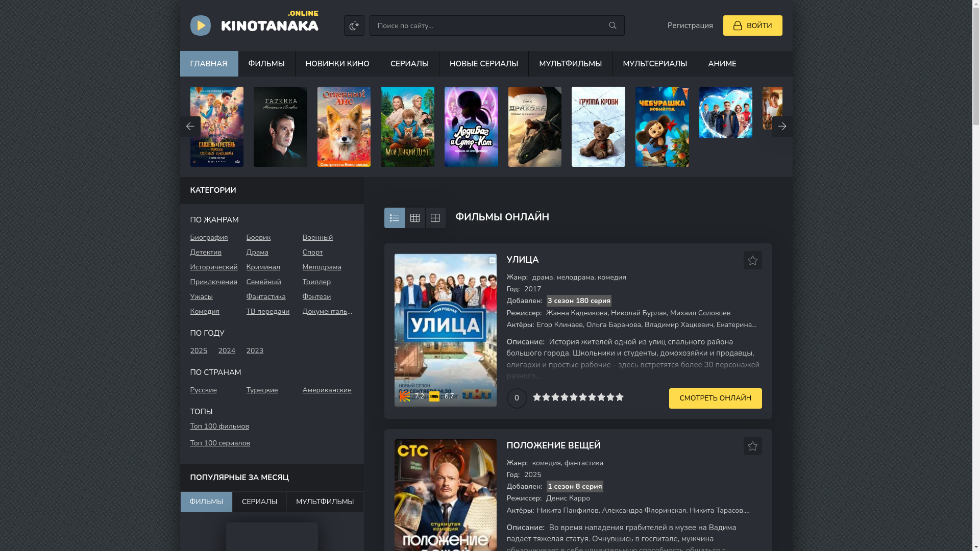Switch popular tab to СЕРИАЛЫ

coord(259,502)
